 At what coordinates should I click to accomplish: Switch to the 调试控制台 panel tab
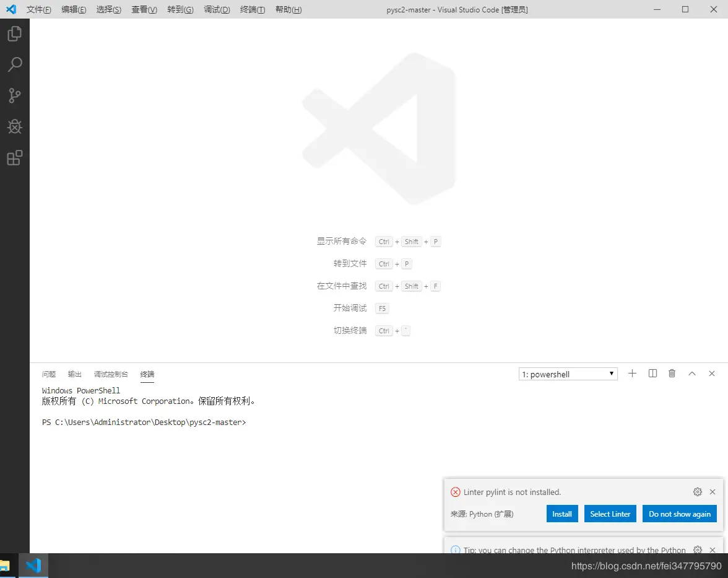111,374
